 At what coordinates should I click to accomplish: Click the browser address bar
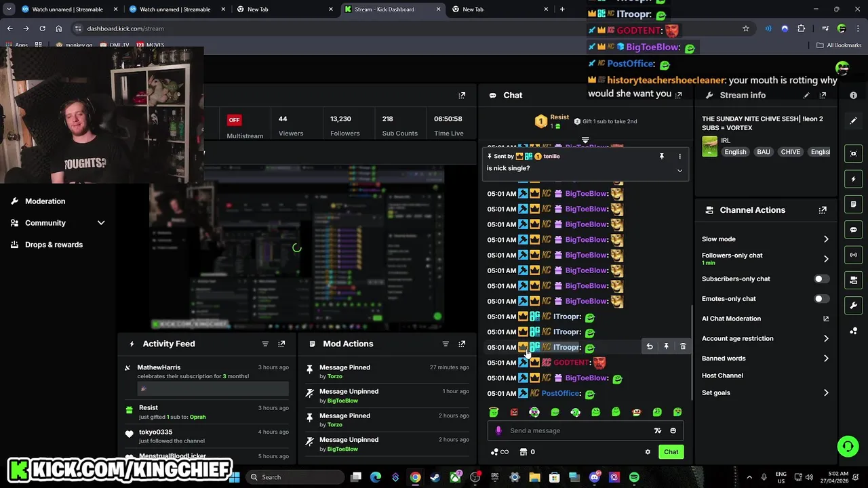click(407, 28)
